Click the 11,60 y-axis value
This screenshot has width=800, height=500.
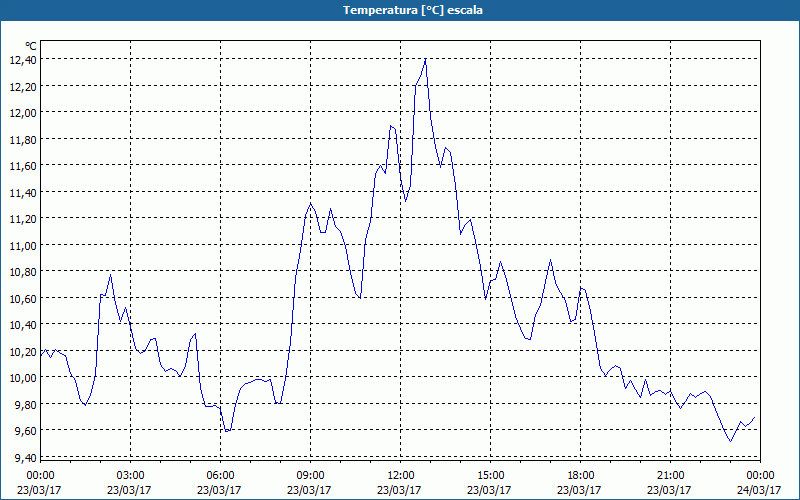point(23,166)
